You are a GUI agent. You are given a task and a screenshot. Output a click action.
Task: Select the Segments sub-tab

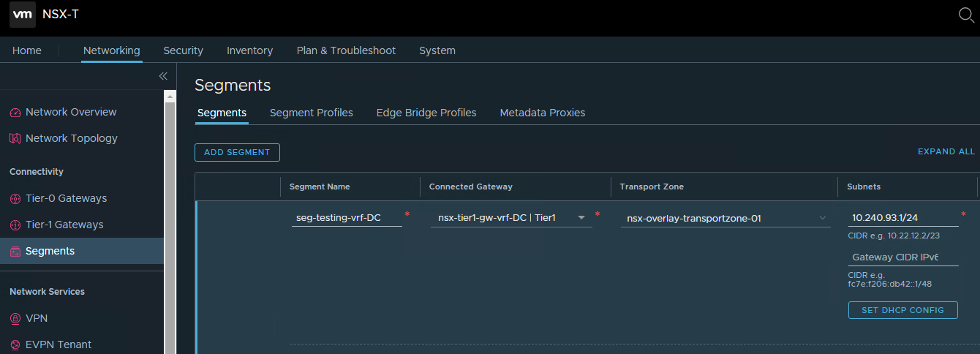222,113
